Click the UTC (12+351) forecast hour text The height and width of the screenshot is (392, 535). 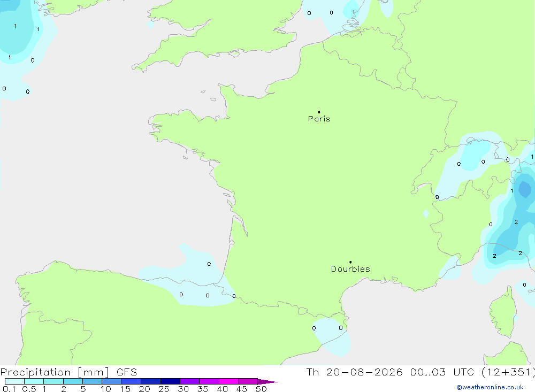point(494,372)
